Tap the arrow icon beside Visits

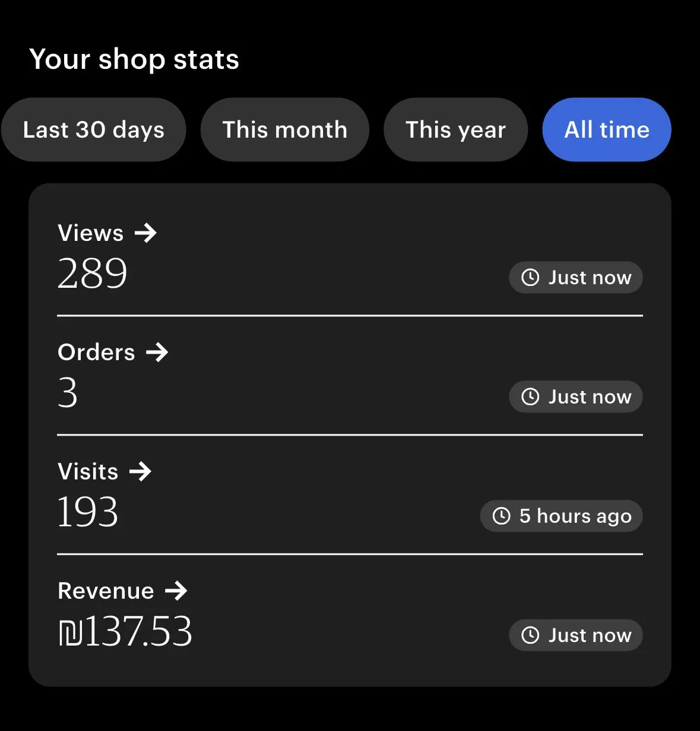[x=141, y=472]
